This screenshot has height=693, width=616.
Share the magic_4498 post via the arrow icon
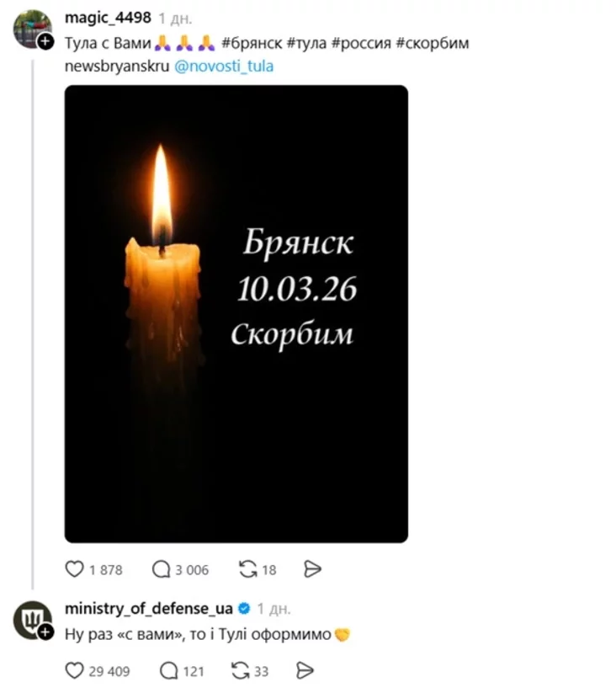312,570
